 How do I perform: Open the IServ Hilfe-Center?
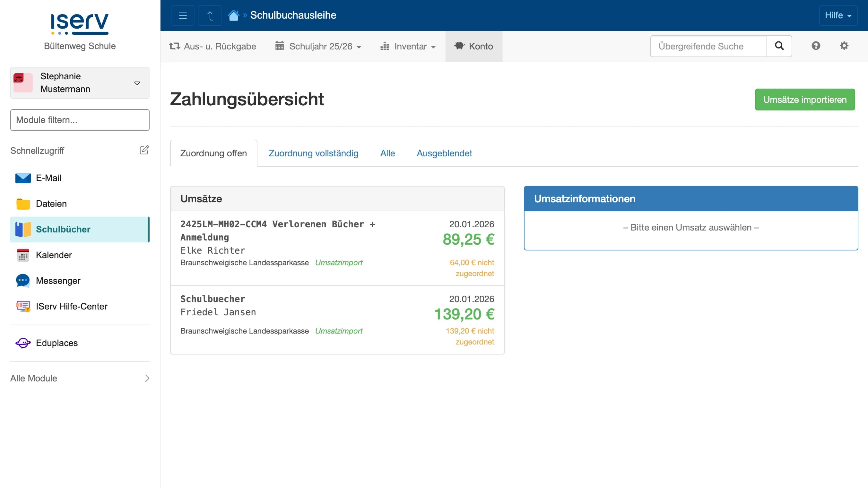coord(71,306)
